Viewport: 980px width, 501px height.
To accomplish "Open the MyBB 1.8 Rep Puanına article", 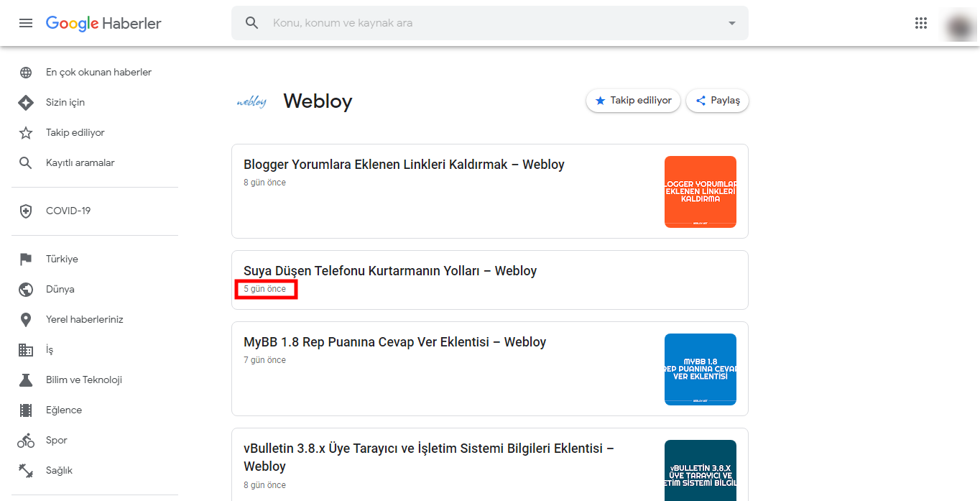I will point(394,342).
